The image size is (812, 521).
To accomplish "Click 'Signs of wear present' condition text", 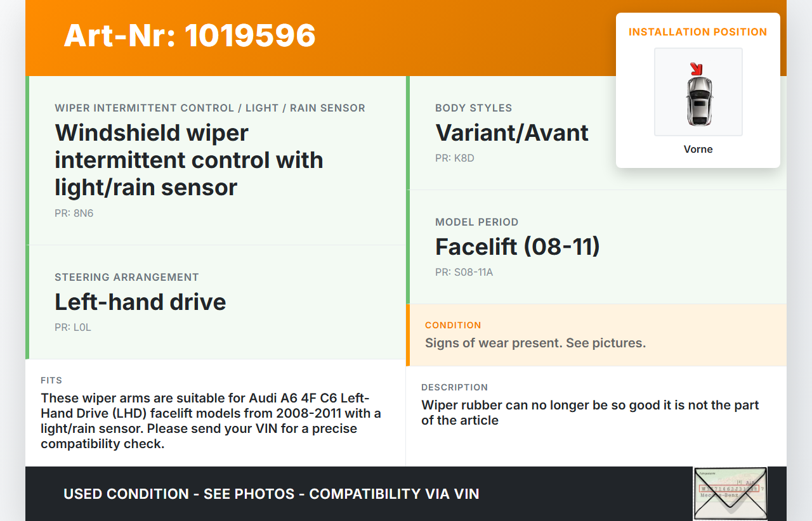I will tap(535, 343).
